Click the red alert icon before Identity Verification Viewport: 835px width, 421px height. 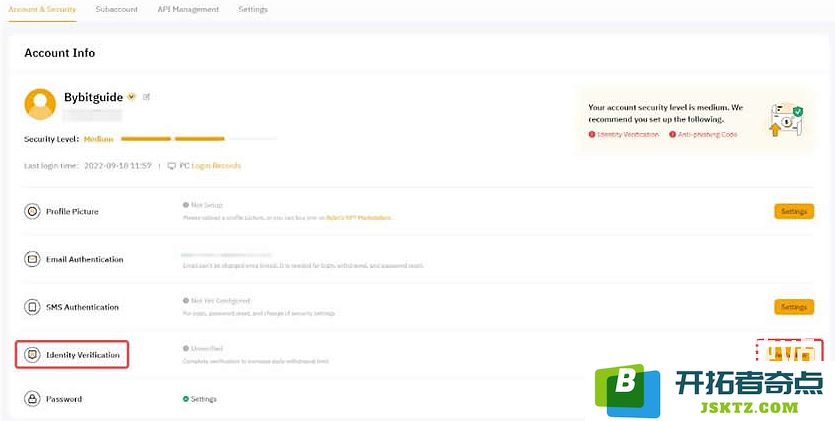pos(592,135)
